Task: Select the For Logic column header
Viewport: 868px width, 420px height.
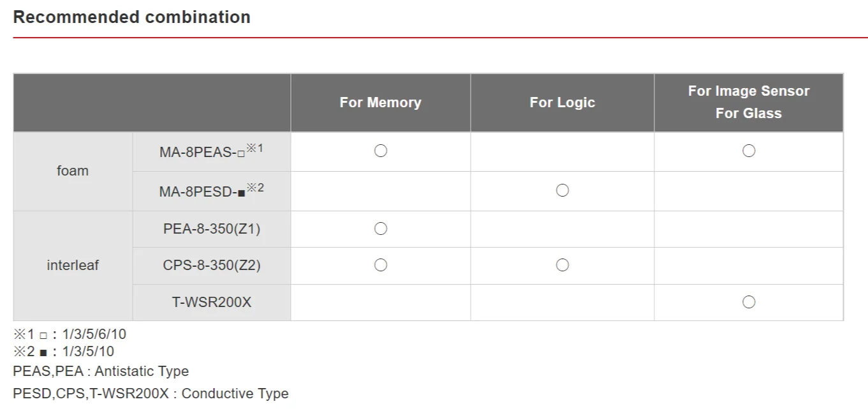Action: [x=562, y=103]
